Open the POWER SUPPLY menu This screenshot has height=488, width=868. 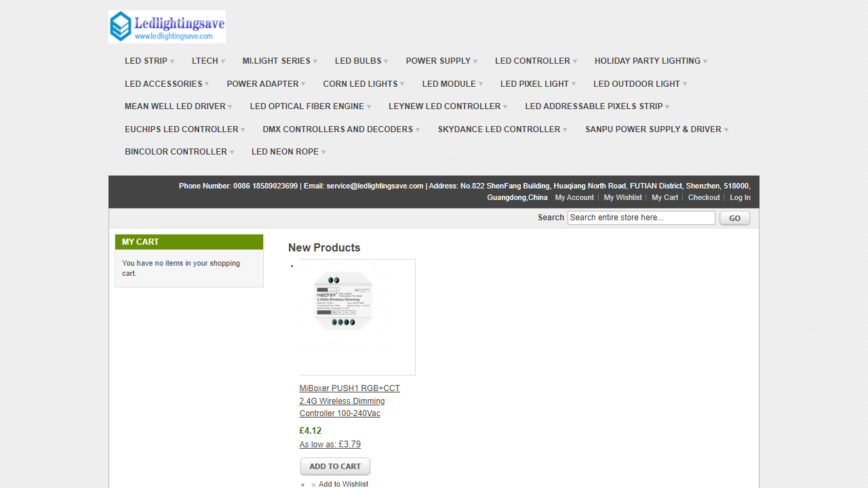point(441,61)
